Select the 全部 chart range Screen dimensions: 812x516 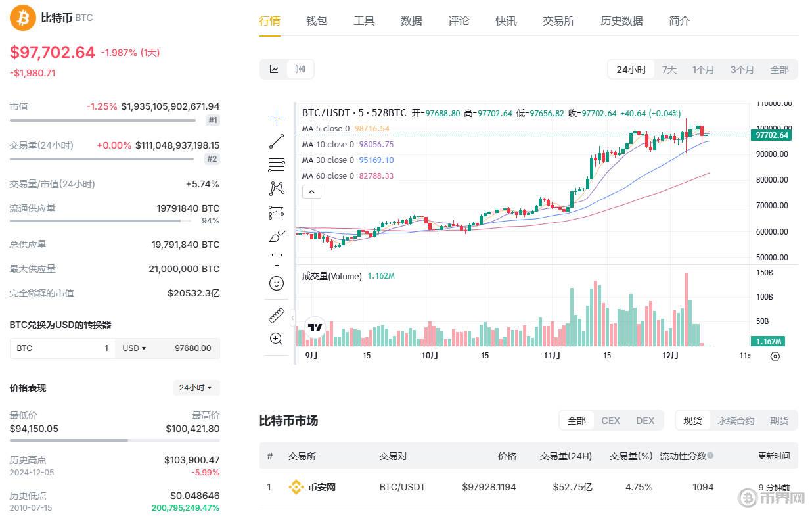[779, 69]
